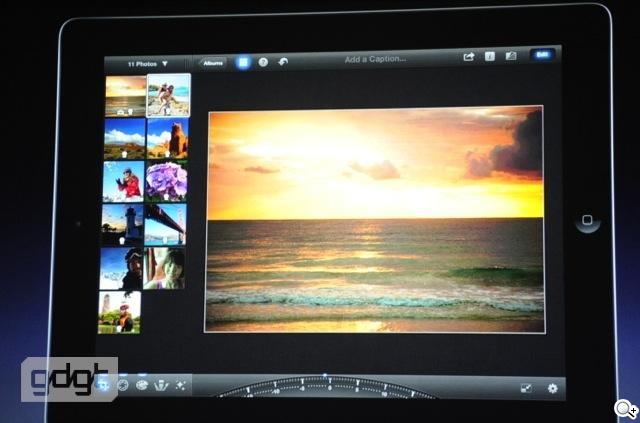Select the brushes tool icon
The width and height of the screenshot is (640, 423).
pyautogui.click(x=160, y=385)
